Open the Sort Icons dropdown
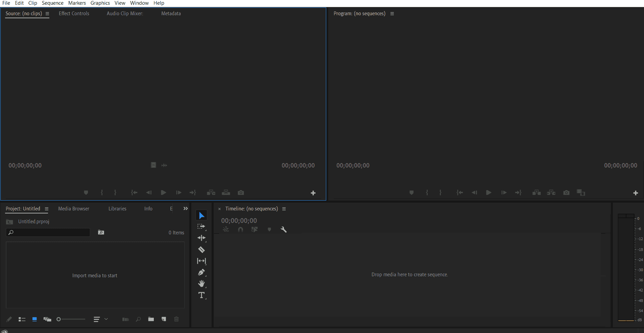 (x=101, y=319)
